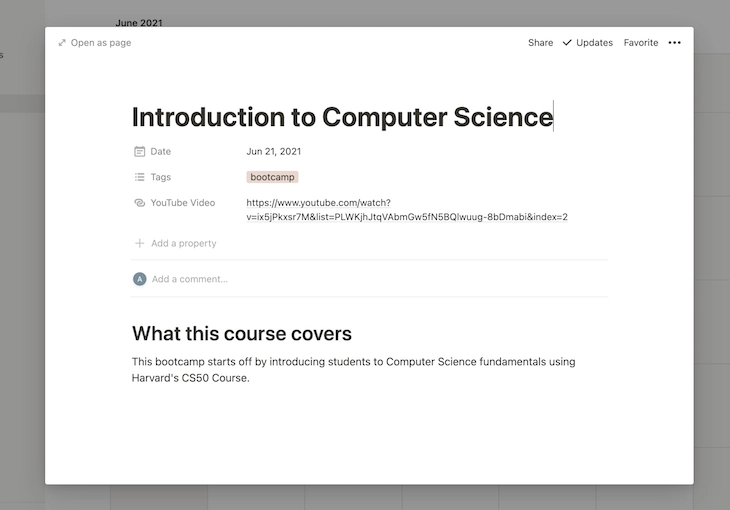Click the link icon beside YouTube Video
This screenshot has width=730, height=510.
(x=140, y=203)
